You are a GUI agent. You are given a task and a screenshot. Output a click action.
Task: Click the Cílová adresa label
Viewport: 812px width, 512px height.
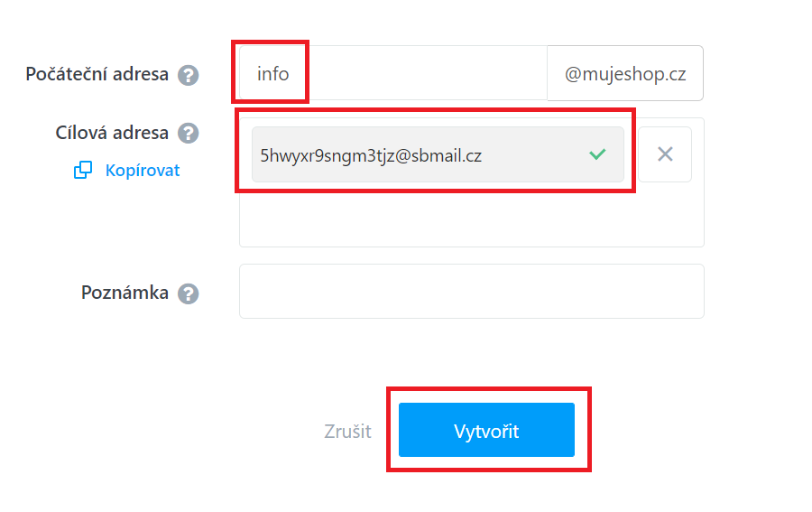tap(112, 133)
